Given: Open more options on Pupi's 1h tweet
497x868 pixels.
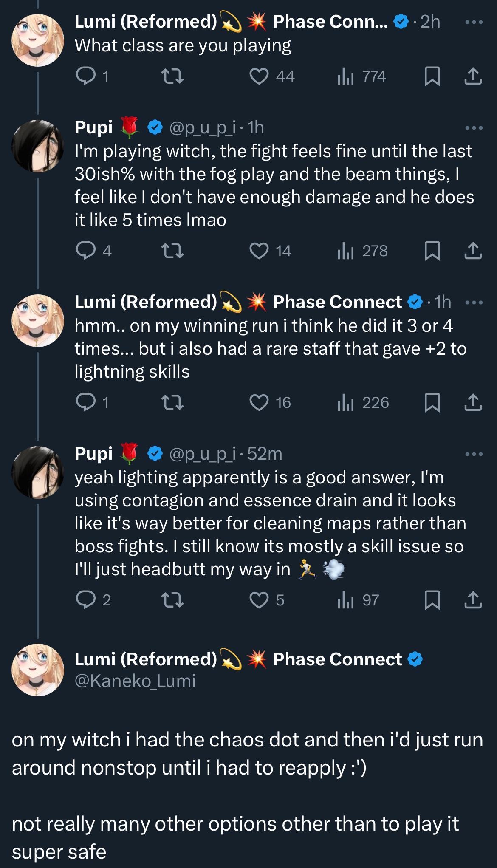Looking at the screenshot, I should [x=474, y=128].
